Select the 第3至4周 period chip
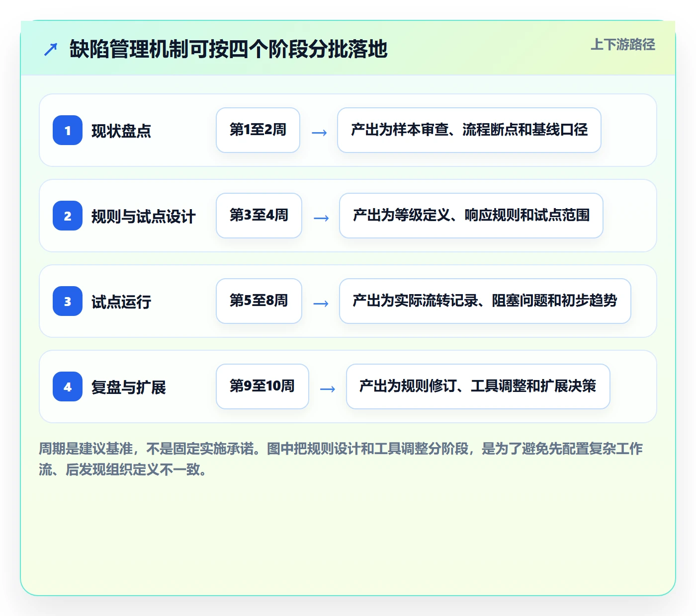The width and height of the screenshot is (696, 616). [x=259, y=216]
